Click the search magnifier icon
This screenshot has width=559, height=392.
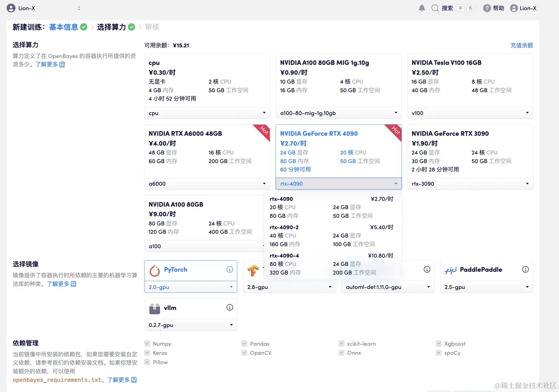point(435,8)
